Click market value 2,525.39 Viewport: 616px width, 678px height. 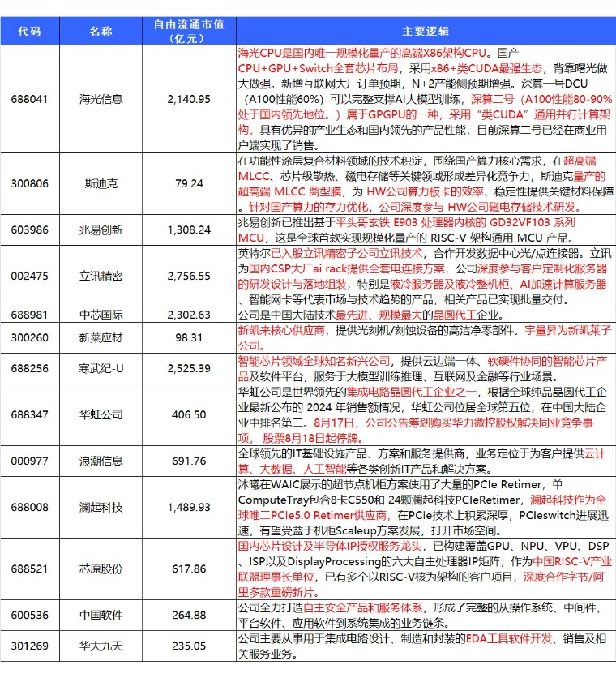[x=189, y=368]
